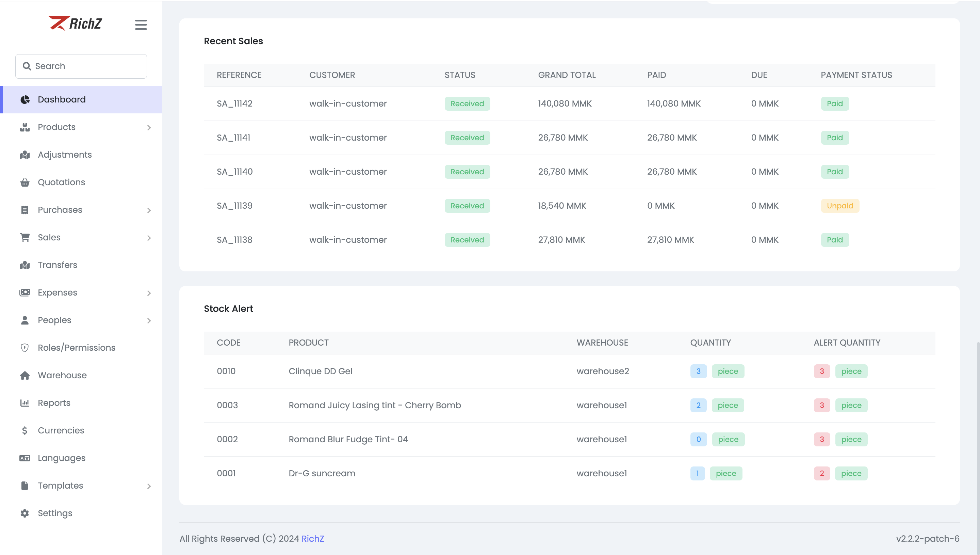Click the Expenses money bill icon
The height and width of the screenshot is (555, 980).
(25, 293)
